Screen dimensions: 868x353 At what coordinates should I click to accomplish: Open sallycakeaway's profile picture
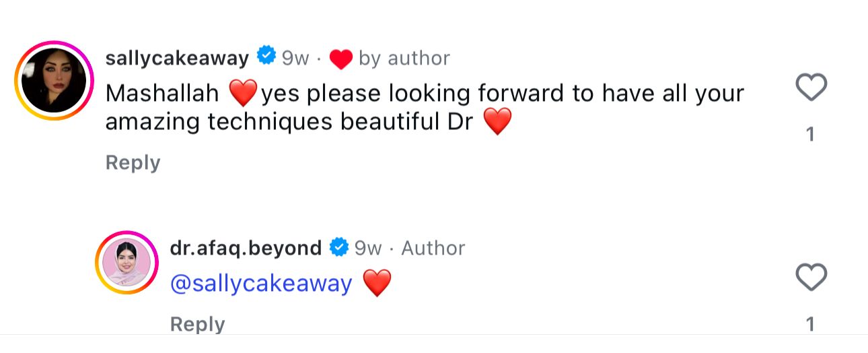point(54,81)
